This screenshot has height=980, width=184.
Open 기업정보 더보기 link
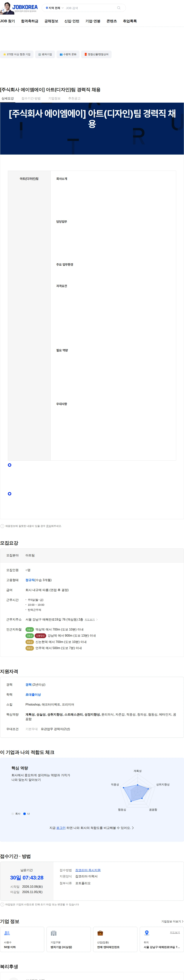(x=172, y=921)
